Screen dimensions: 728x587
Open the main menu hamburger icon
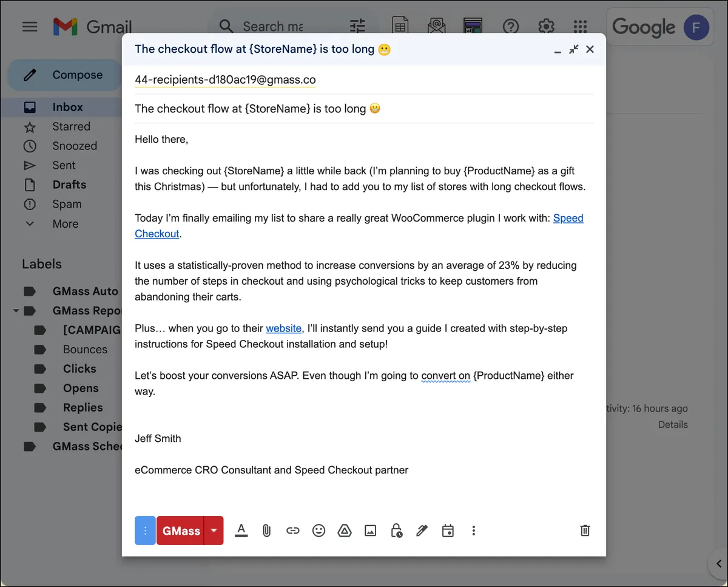point(30,27)
